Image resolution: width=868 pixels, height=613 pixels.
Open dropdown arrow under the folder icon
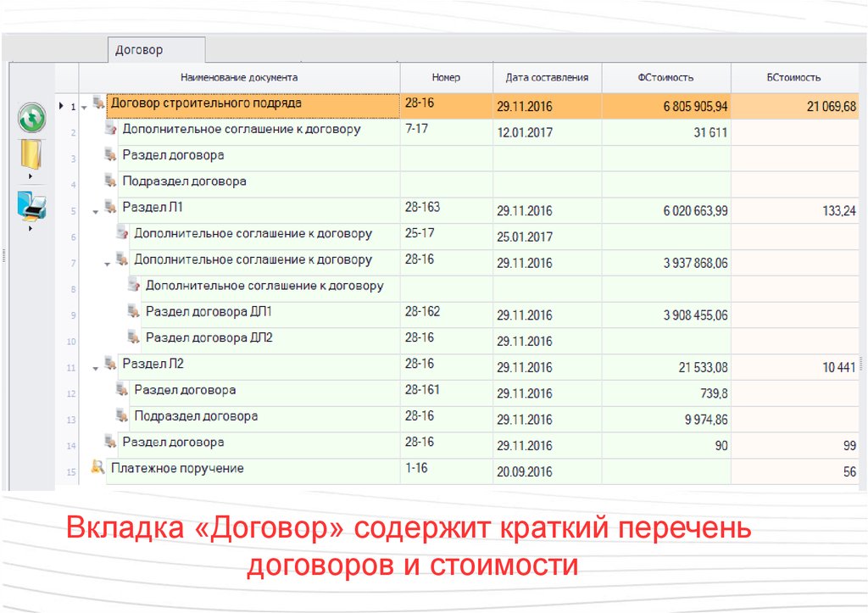coord(31,176)
